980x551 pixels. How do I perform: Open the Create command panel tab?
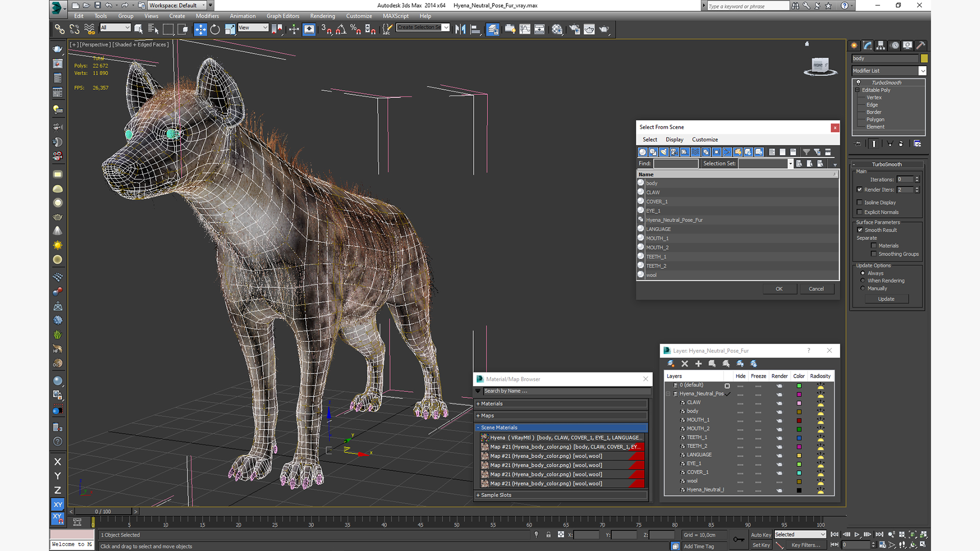[x=854, y=45]
